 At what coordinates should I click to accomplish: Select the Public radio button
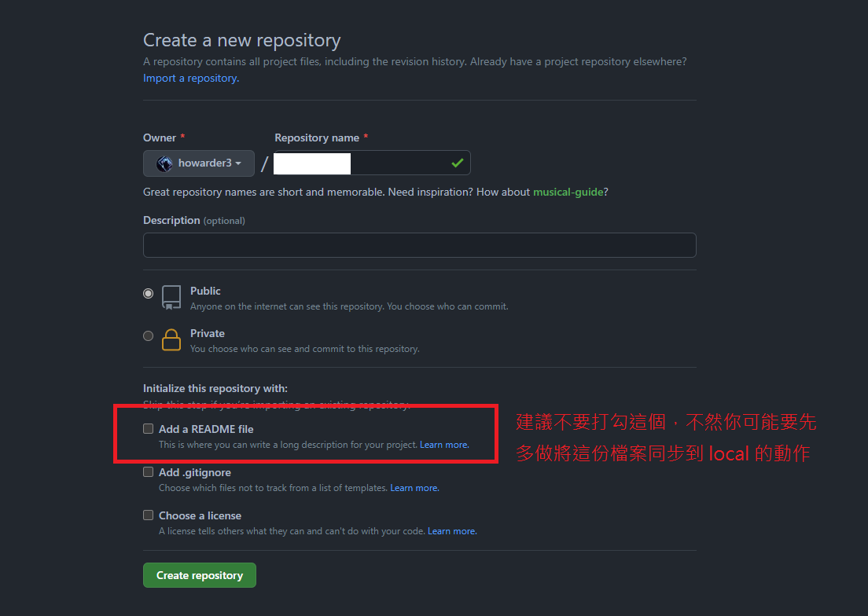(x=148, y=293)
